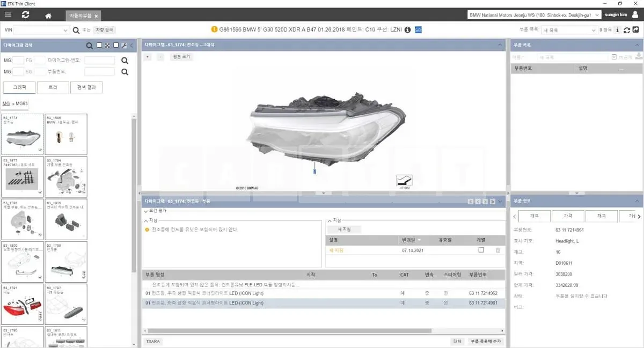
Task: Switch to the 그래픽 view tab
Action: coord(19,87)
